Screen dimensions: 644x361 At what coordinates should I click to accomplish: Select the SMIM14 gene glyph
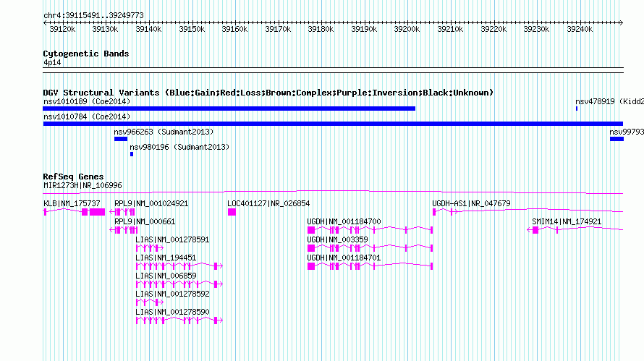point(575,230)
